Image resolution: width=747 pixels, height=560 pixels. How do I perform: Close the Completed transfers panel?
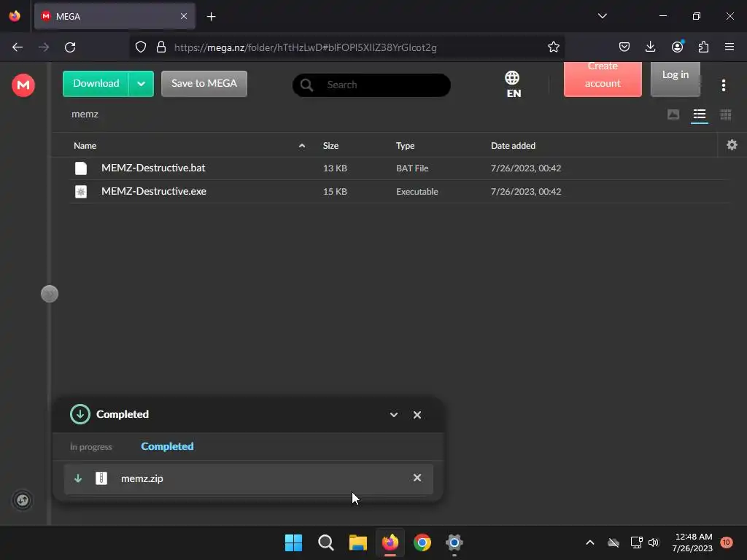pyautogui.click(x=417, y=415)
